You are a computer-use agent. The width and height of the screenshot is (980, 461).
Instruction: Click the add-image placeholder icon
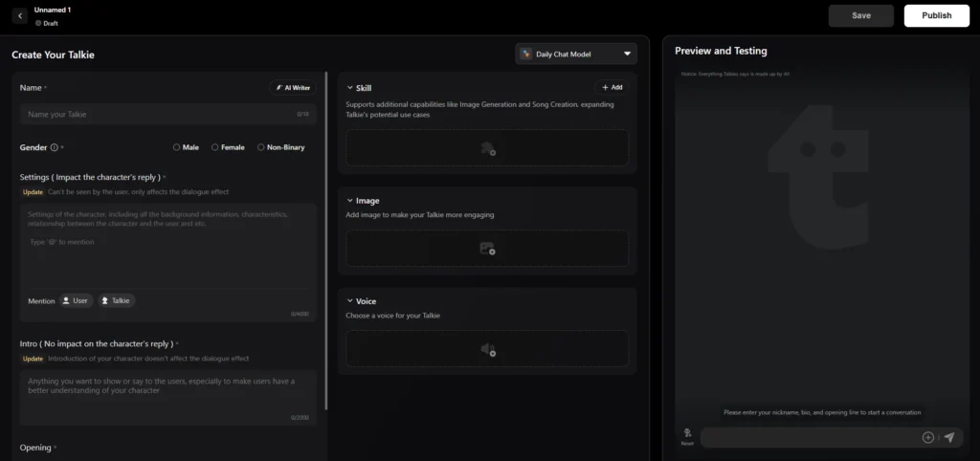coord(487,249)
